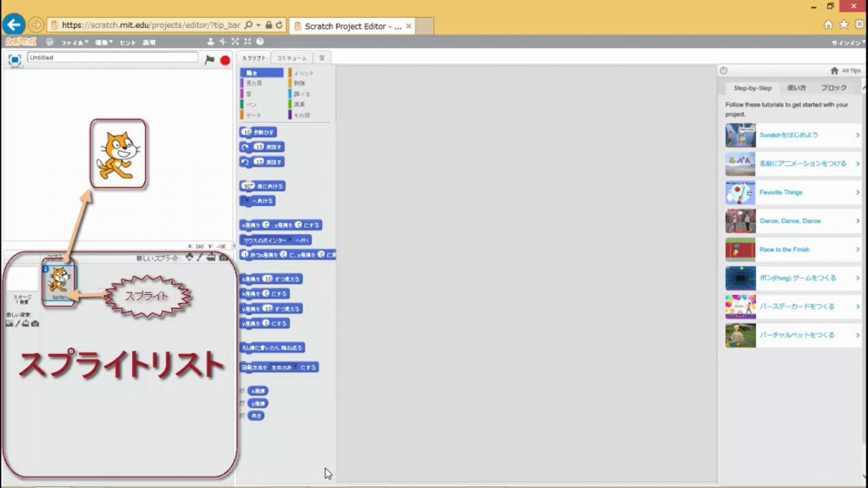This screenshot has width=868, height=488.
Task: Click the All Tips home icon
Action: 834,70
